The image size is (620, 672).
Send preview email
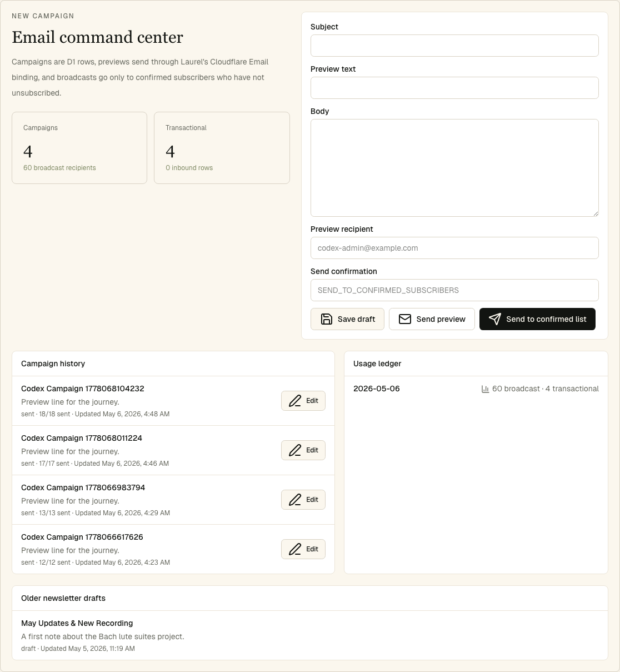coord(432,319)
